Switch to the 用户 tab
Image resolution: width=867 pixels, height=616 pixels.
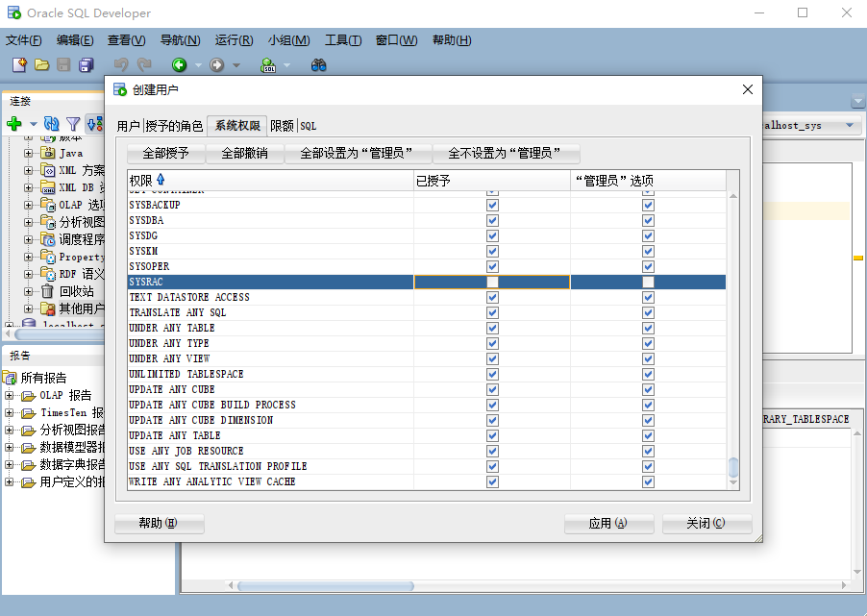(x=128, y=126)
